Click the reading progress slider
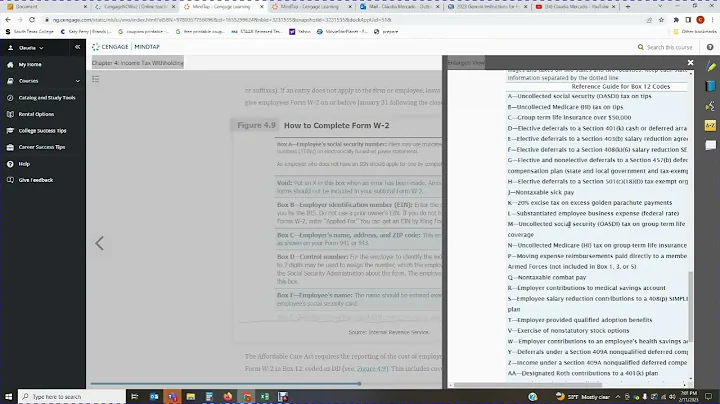The image size is (720, 404). tap(359, 383)
